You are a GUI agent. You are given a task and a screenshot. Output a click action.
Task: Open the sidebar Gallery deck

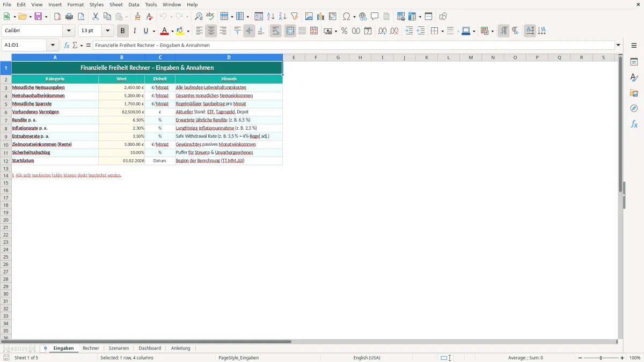(634, 93)
